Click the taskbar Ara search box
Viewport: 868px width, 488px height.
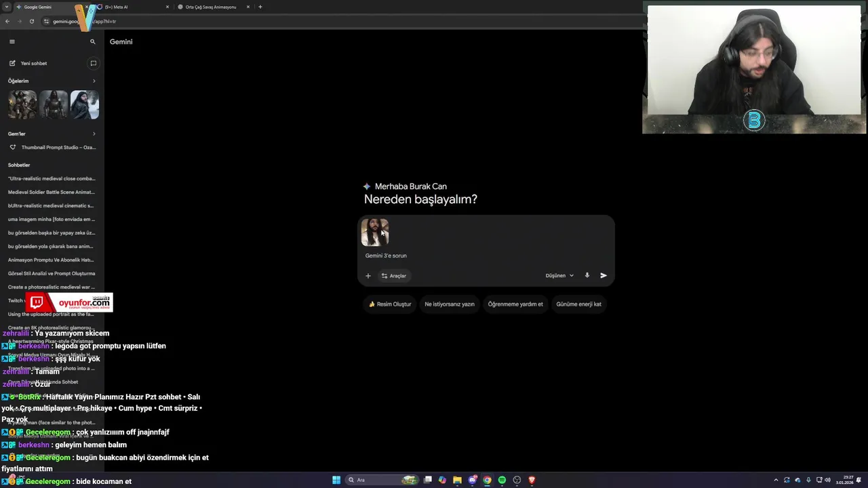click(x=382, y=480)
